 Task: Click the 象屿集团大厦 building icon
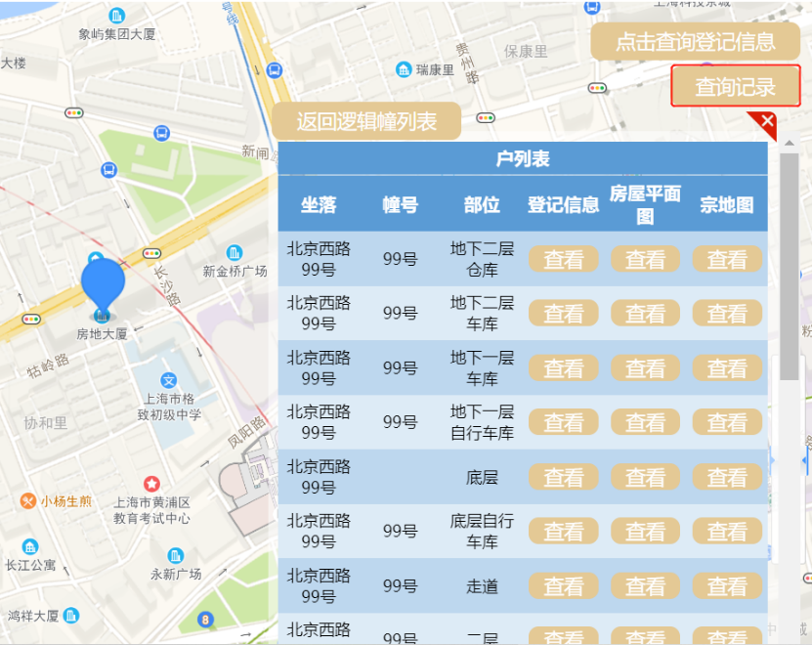pos(117,16)
